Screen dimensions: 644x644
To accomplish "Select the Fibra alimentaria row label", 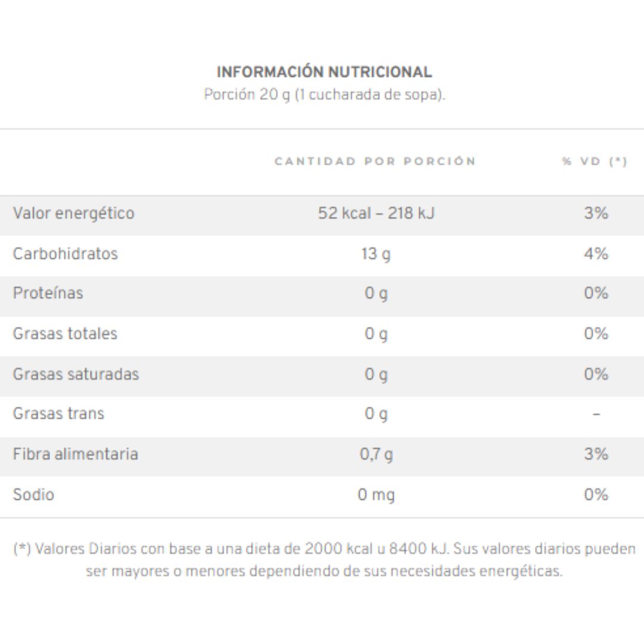I will point(75,454).
